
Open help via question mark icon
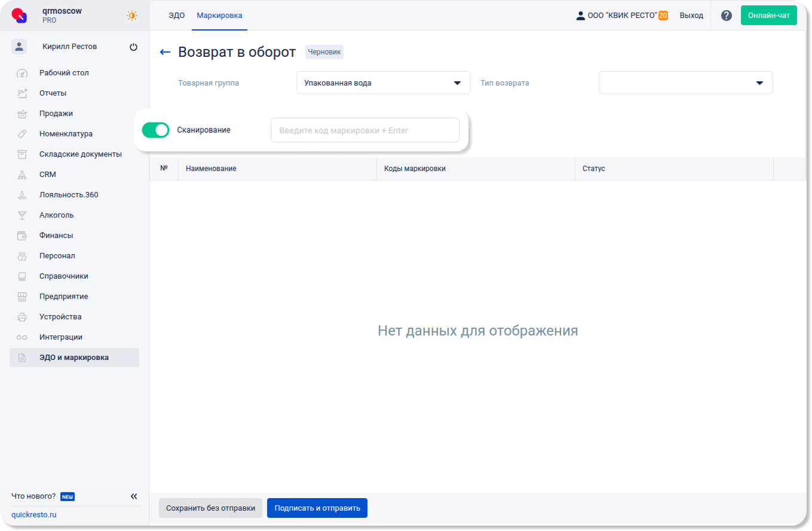(726, 16)
